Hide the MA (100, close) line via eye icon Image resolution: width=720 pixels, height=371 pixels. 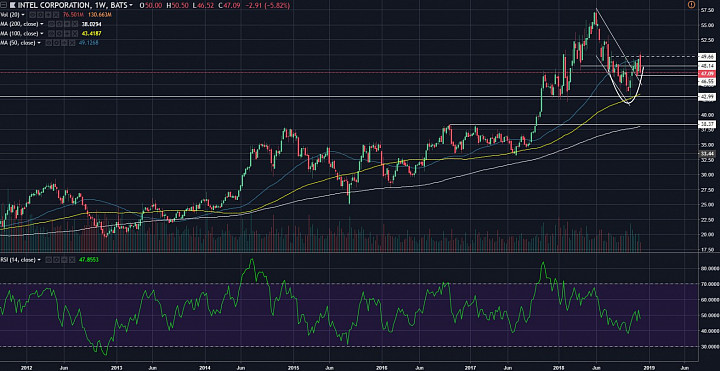point(51,34)
